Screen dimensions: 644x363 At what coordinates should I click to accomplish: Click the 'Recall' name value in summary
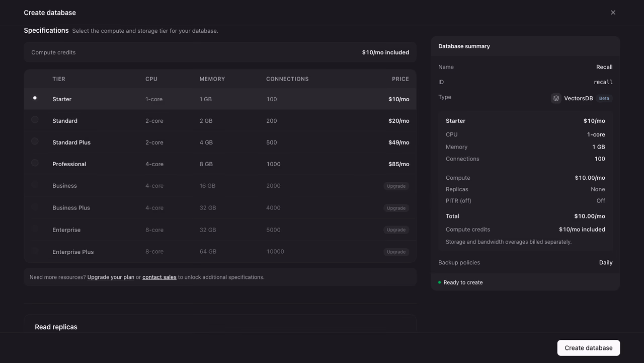604,67
